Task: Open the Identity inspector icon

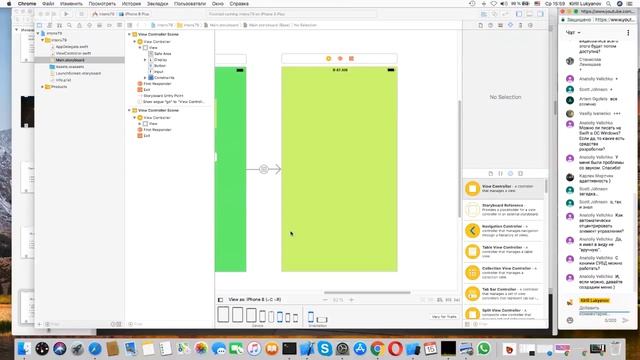Action: point(500,25)
